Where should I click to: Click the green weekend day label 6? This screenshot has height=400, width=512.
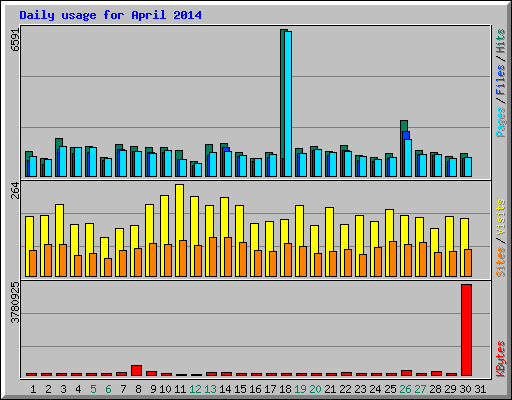[108, 389]
